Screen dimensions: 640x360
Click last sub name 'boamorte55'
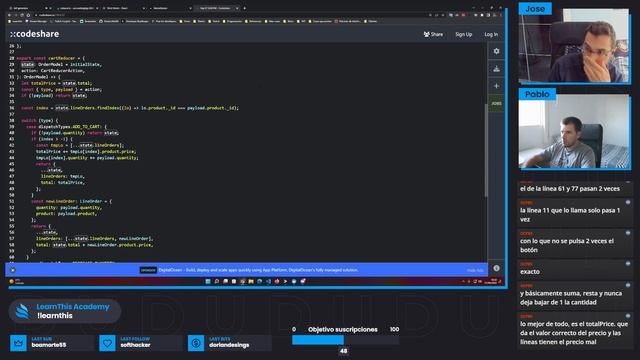click(x=49, y=345)
